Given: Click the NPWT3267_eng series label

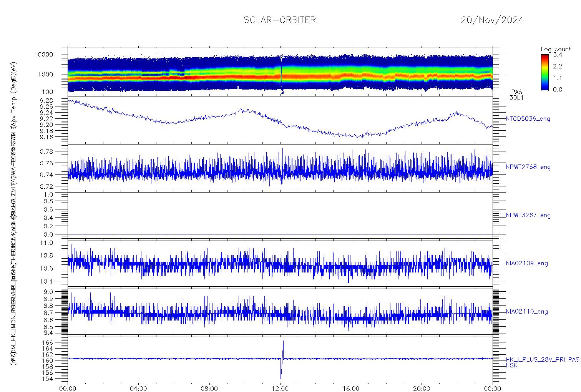Looking at the screenshot, I should [x=528, y=215].
